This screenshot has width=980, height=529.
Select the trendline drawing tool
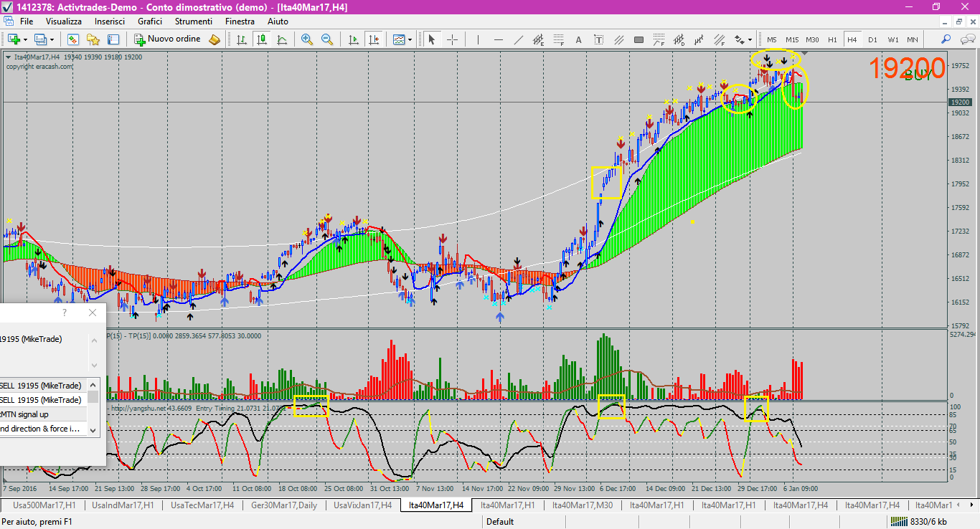tap(518, 39)
